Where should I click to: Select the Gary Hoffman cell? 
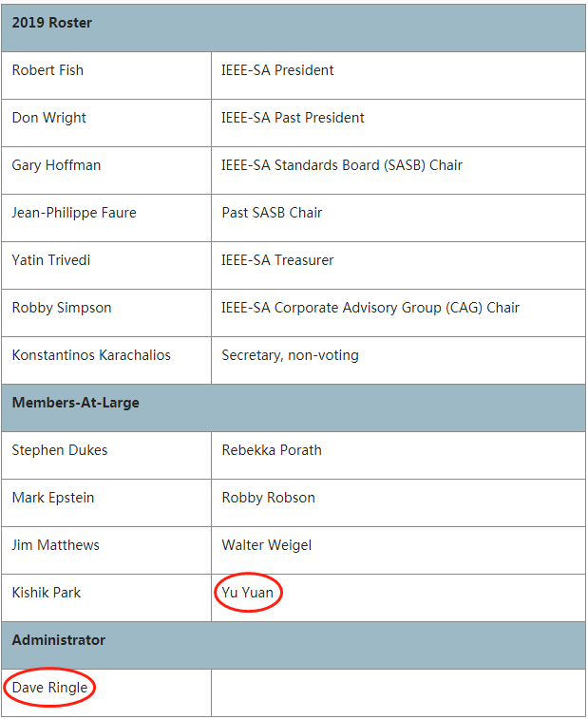point(56,165)
